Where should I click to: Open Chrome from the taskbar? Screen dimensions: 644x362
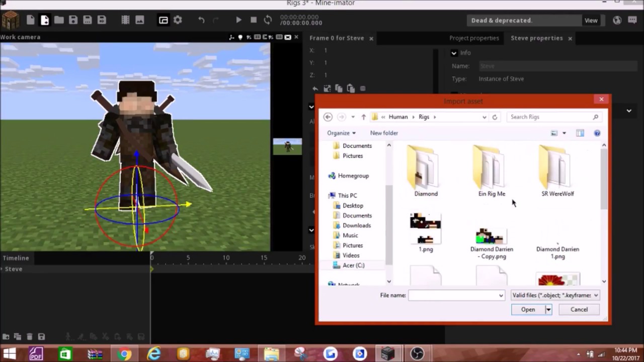[x=124, y=354]
